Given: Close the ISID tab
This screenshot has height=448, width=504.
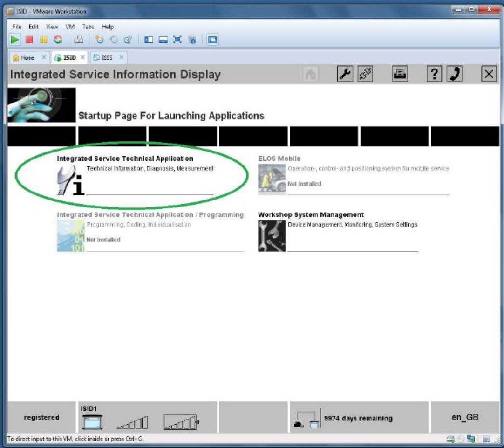Looking at the screenshot, I should [x=82, y=57].
